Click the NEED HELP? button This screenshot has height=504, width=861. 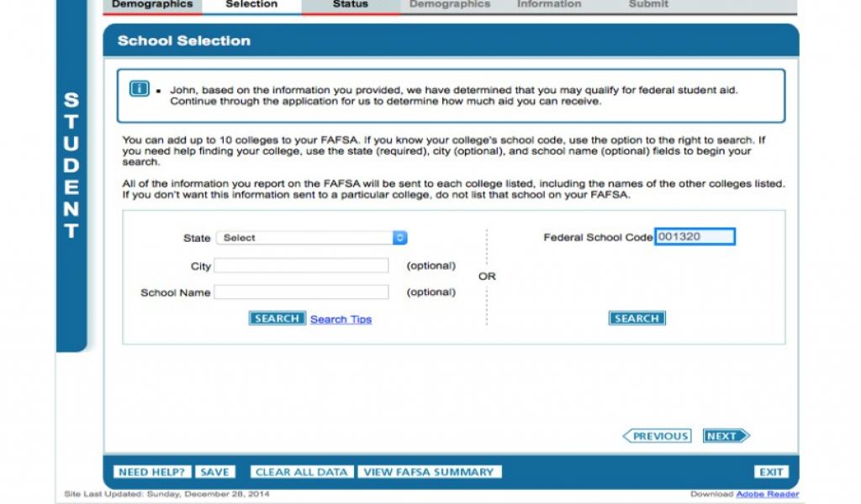click(x=151, y=472)
